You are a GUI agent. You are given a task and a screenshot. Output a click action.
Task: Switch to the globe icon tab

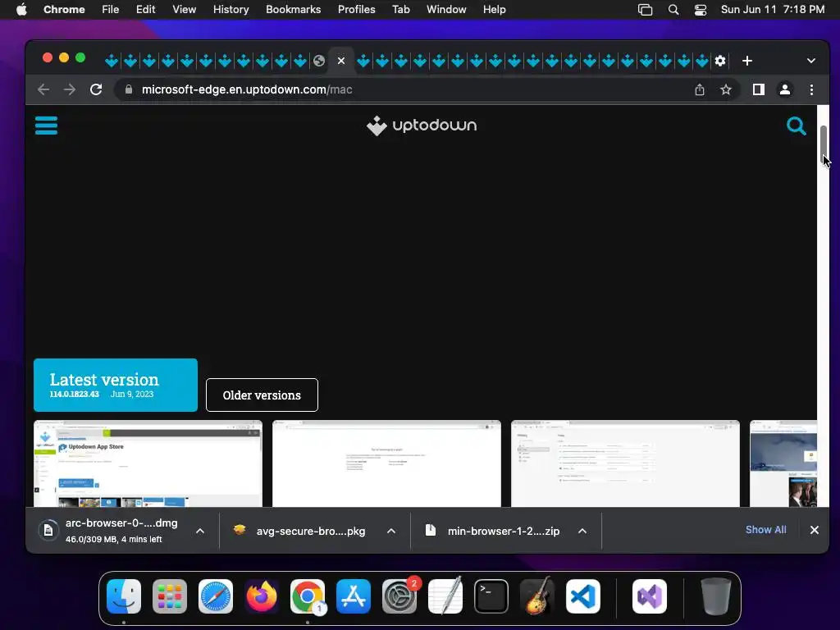click(319, 61)
